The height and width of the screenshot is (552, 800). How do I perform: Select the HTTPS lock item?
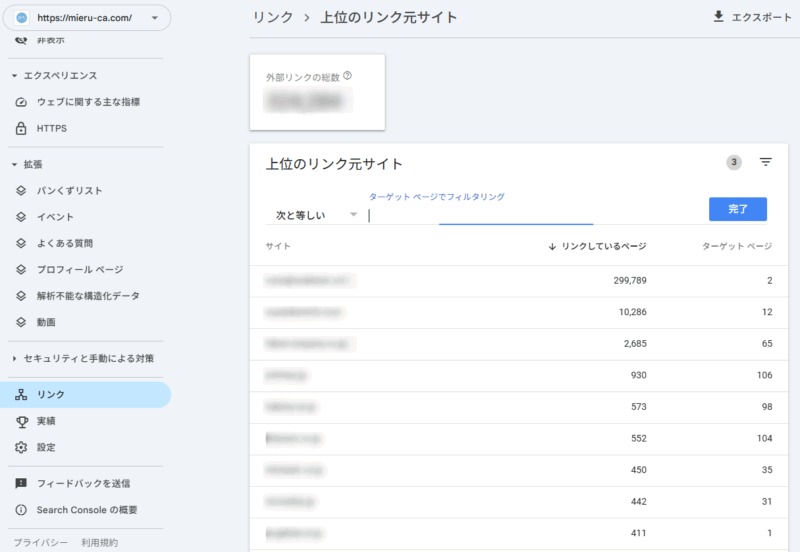coord(51,128)
